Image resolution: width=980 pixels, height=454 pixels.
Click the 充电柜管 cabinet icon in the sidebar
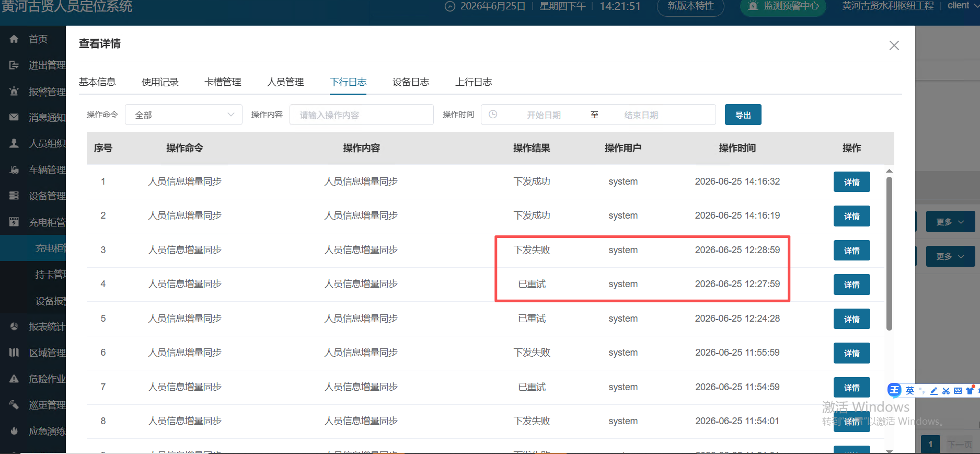coord(14,222)
